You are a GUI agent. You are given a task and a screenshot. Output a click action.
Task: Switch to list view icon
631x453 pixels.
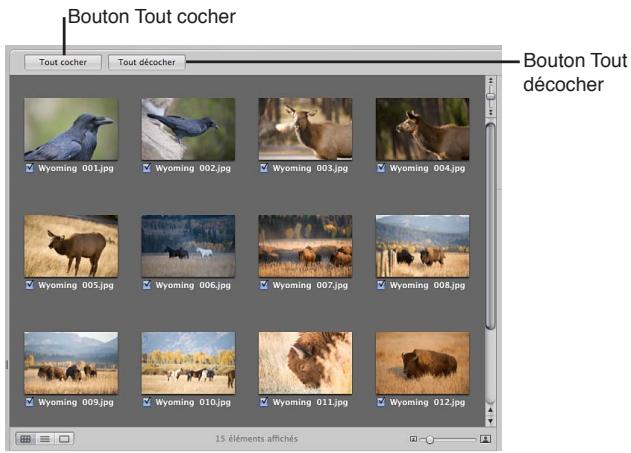click(45, 439)
